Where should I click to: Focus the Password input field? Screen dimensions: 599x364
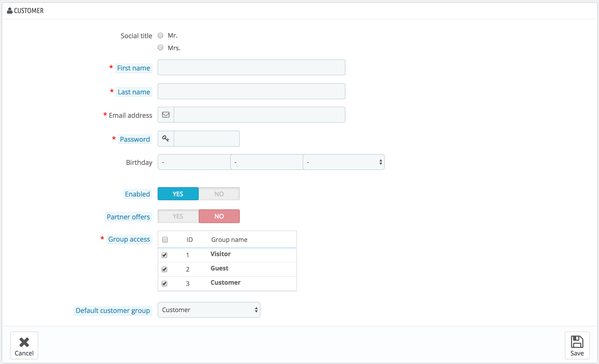coord(207,139)
